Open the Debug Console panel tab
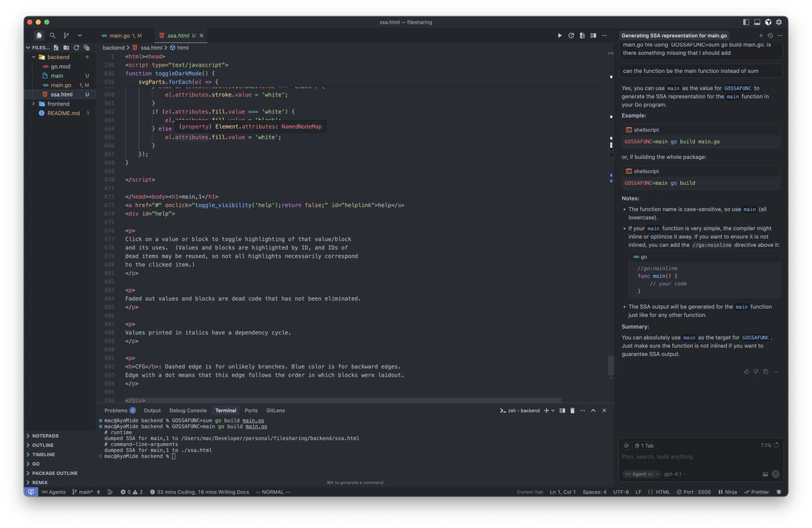 pos(188,410)
